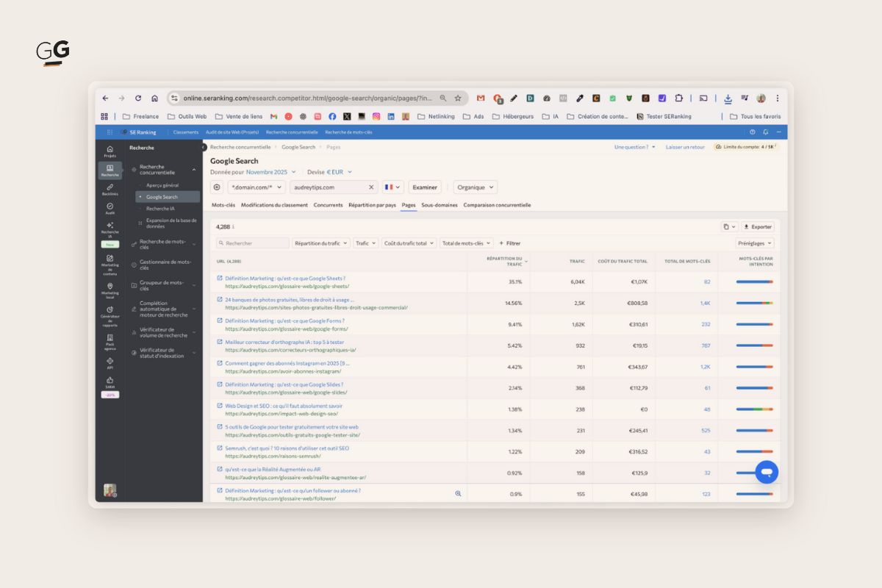Switch to the Mots-clés tab
Screen dimensions: 882x588
223,205
